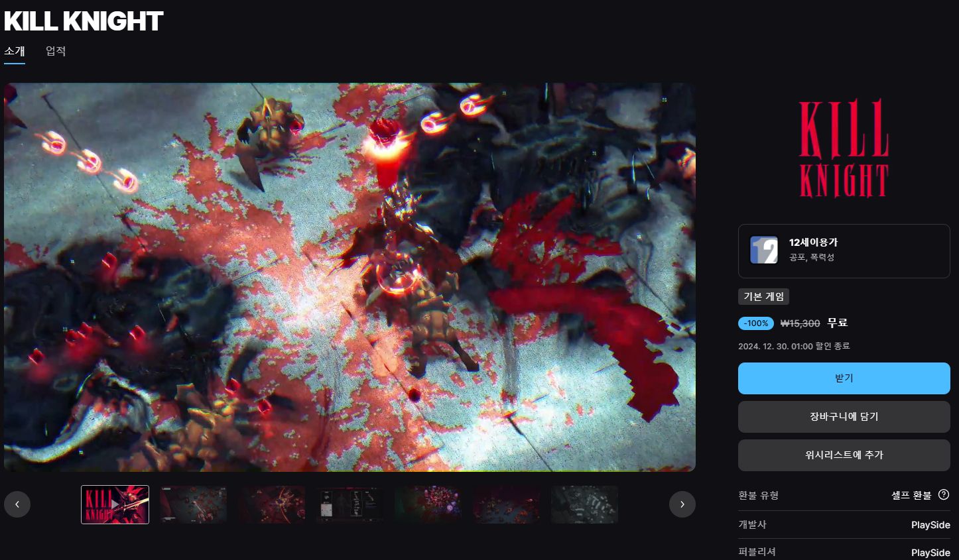This screenshot has width=959, height=560.
Task: Show next media with right arrow
Action: (x=682, y=504)
